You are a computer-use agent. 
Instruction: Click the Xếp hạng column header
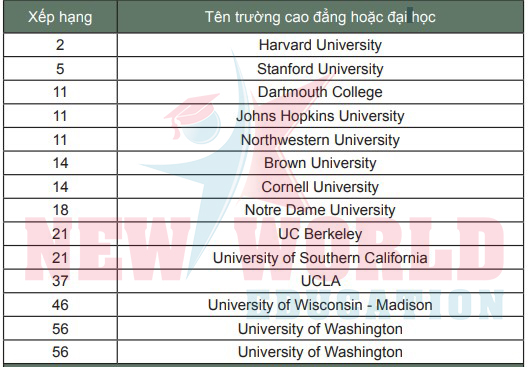[60, 17]
